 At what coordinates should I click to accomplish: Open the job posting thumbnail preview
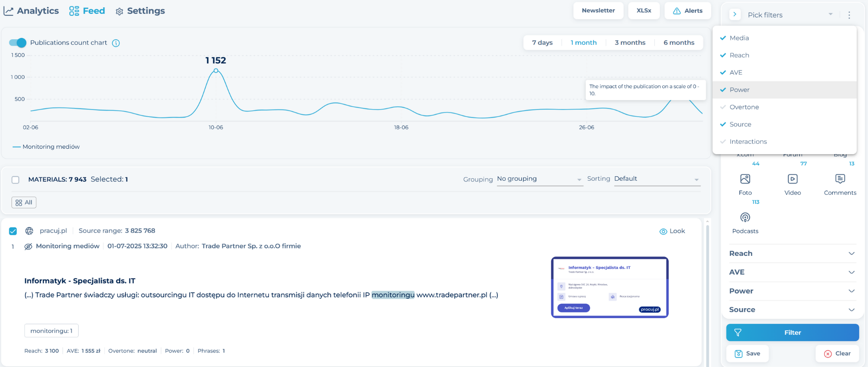[609, 287]
